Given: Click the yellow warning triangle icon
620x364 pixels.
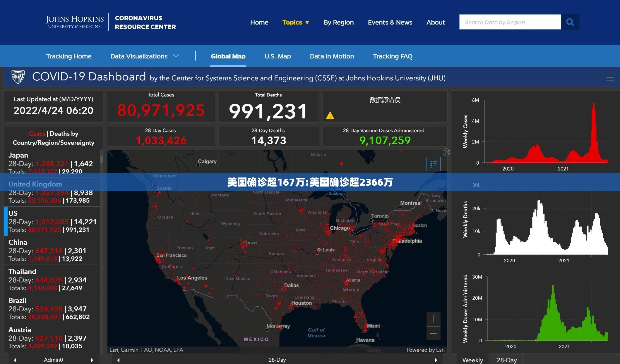Looking at the screenshot, I should click(x=330, y=115).
